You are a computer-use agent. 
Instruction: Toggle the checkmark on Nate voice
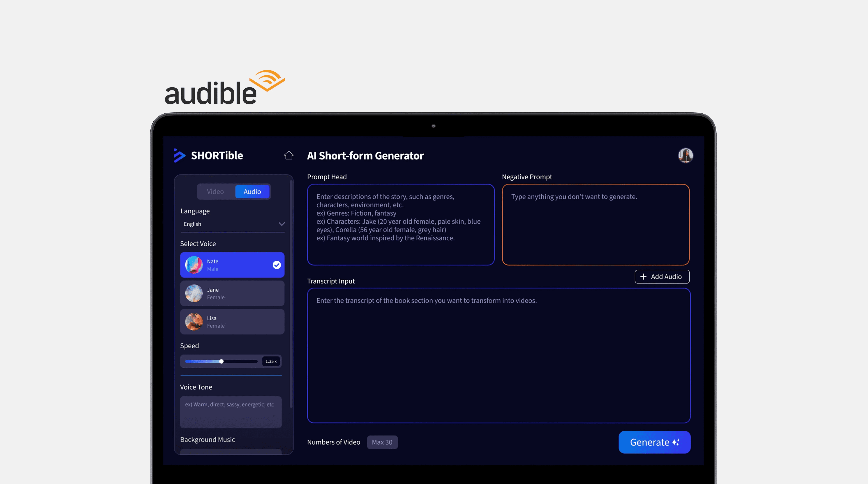pos(277,265)
